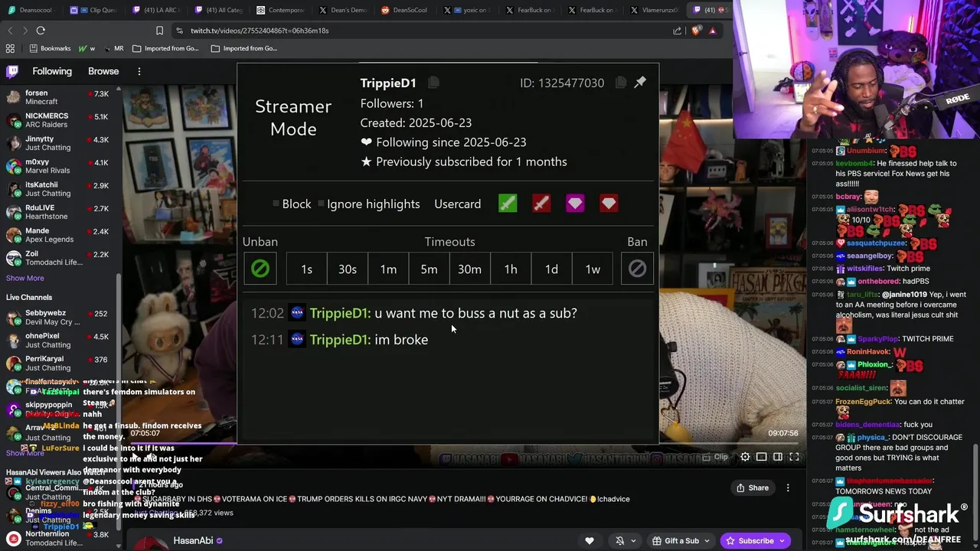Open the Usercard link
Viewport: 980px width, 551px height.
click(458, 204)
